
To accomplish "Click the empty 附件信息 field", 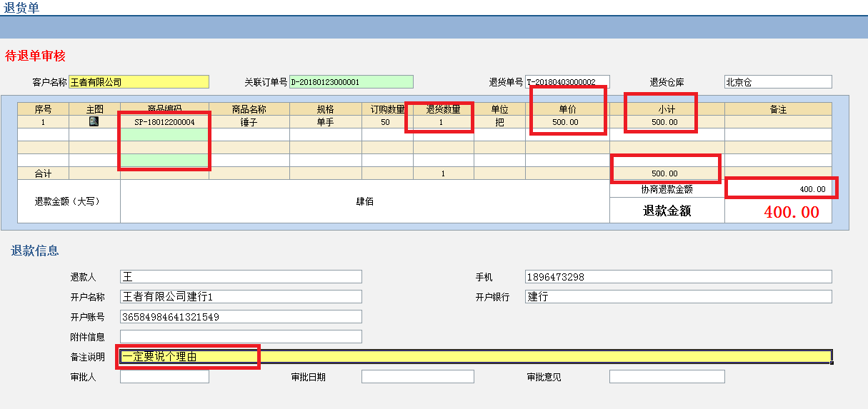I will tap(241, 337).
